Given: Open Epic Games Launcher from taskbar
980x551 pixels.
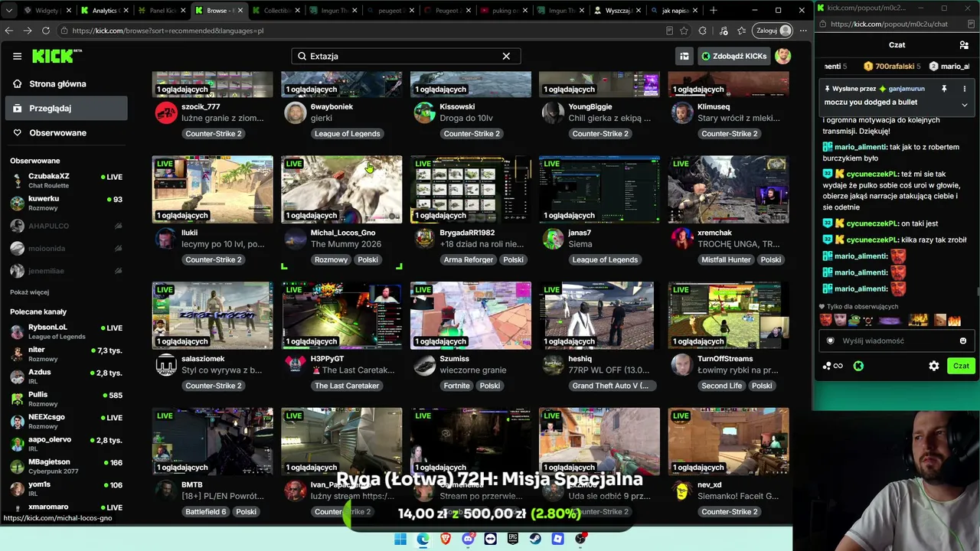Looking at the screenshot, I should tap(513, 539).
